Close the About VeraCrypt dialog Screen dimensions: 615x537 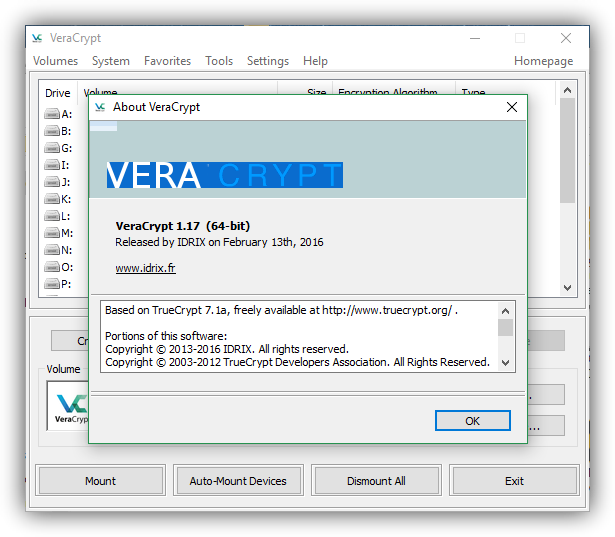coord(511,107)
